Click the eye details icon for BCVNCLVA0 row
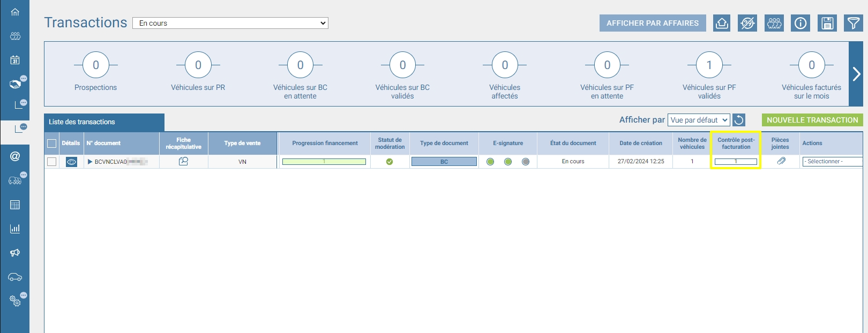Viewport: 868px width, 333px height. point(71,162)
